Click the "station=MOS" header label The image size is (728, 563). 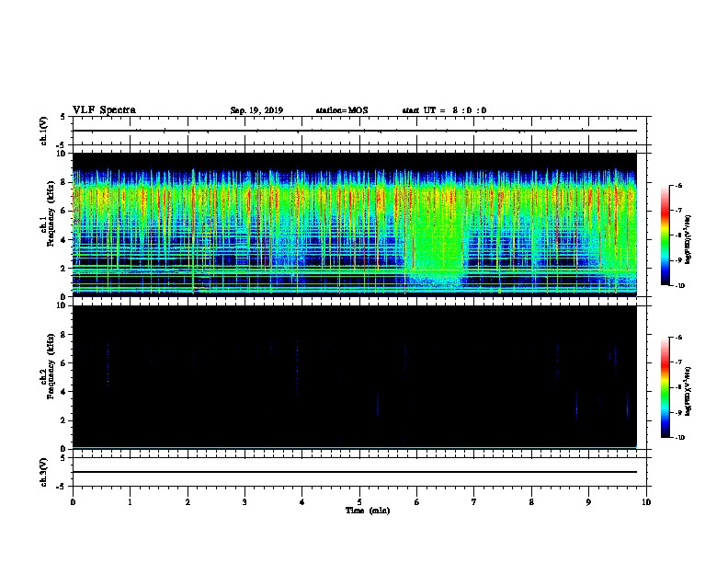point(342,110)
